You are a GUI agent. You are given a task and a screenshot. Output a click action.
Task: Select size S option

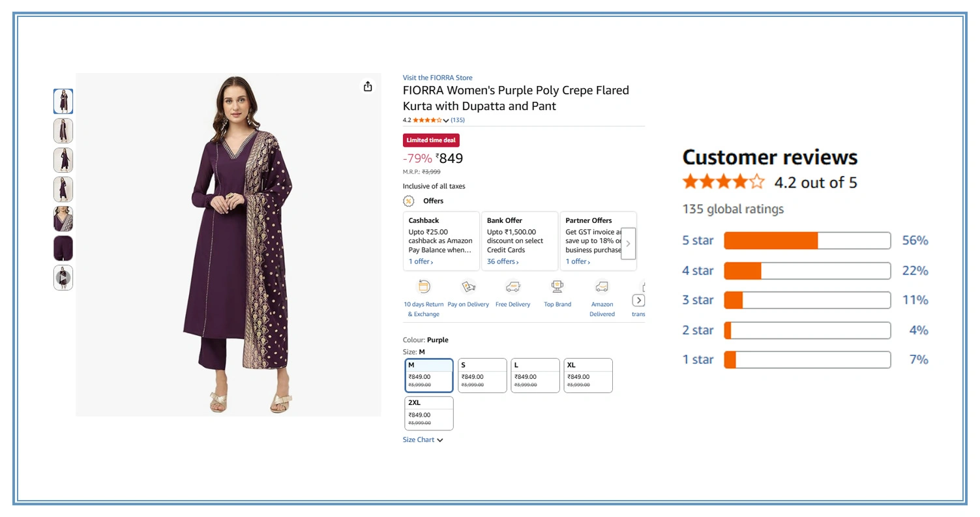(482, 376)
